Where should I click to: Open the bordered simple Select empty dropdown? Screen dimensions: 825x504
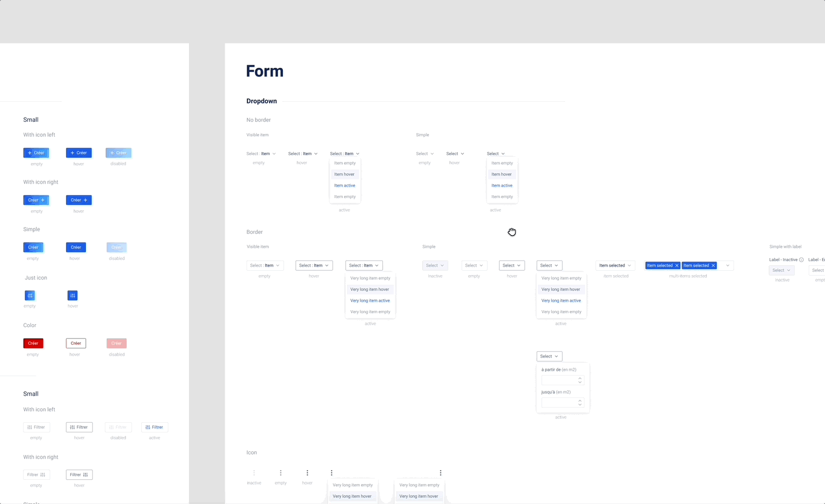(x=474, y=265)
